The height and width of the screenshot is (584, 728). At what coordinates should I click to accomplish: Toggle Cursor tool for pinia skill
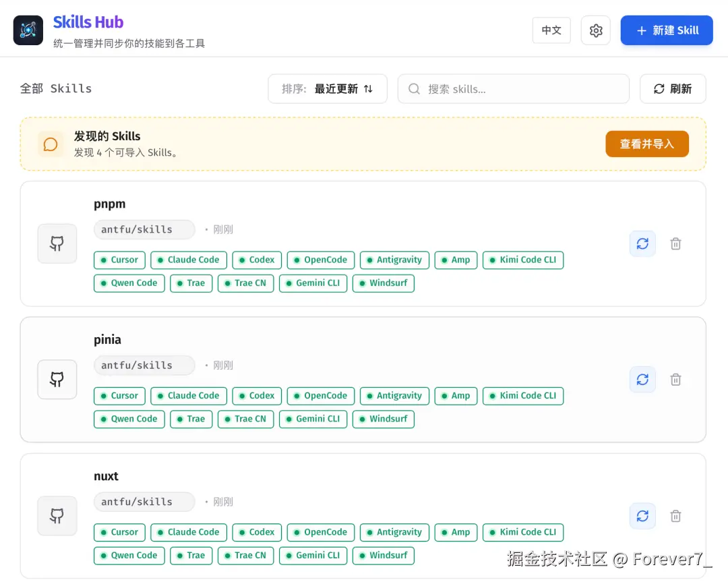tap(120, 396)
